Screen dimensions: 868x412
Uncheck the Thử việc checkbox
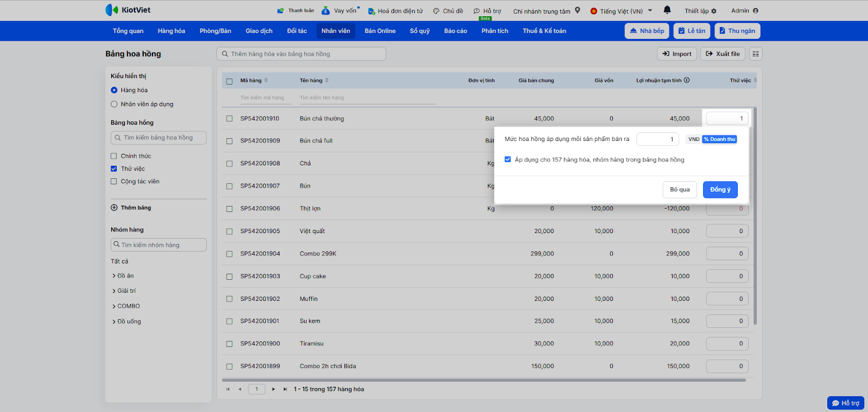114,169
